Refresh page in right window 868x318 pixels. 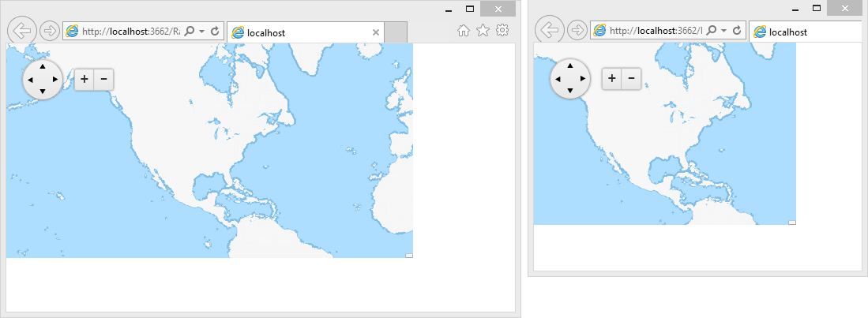(737, 31)
